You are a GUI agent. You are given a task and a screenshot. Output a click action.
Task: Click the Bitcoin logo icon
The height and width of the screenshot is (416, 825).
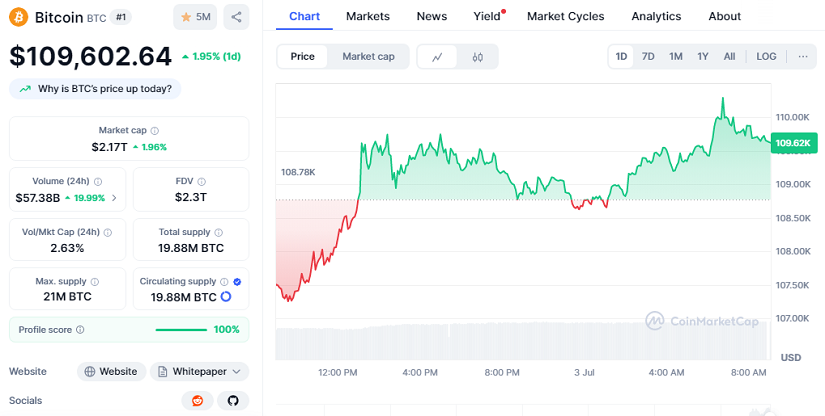18,17
